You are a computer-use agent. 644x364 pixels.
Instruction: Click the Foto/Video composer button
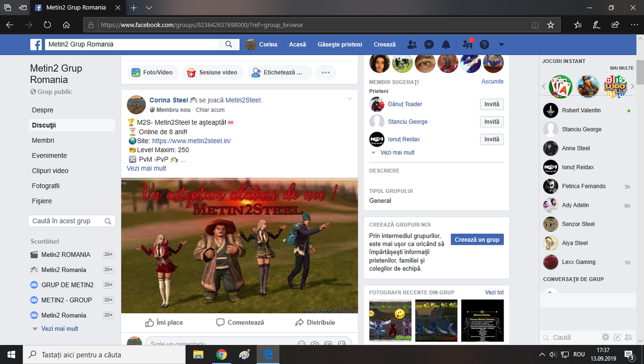pos(152,72)
